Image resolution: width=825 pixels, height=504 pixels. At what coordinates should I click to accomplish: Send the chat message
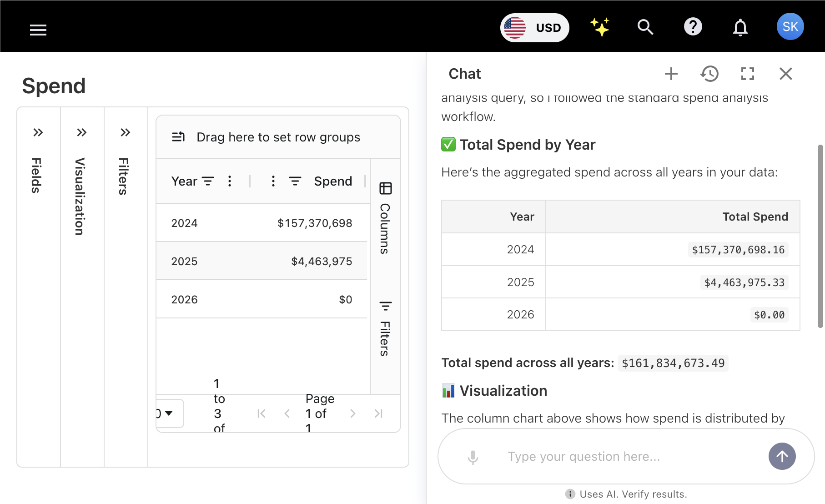point(782,456)
